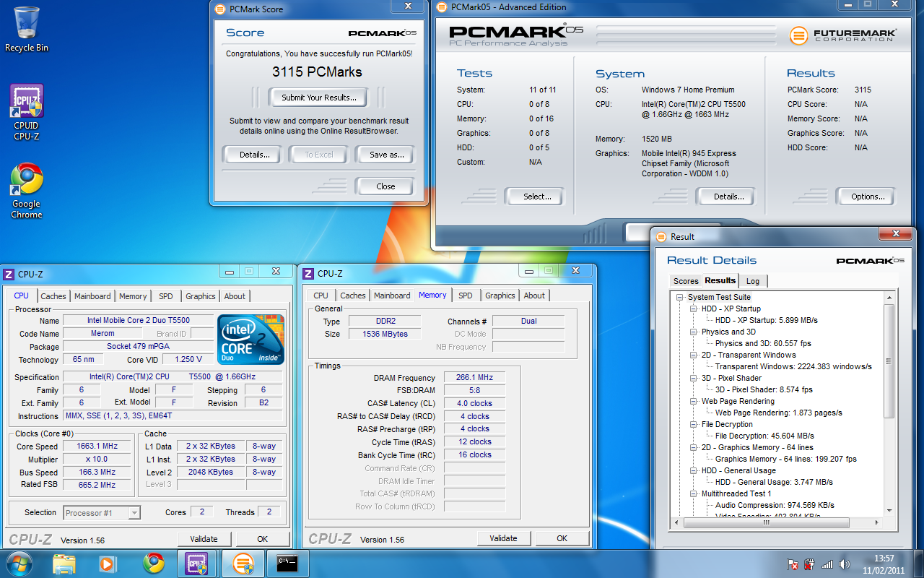Select the Physics and 3D: 60.557 fps row
Image resolution: width=924 pixels, height=578 pixels.
763,343
